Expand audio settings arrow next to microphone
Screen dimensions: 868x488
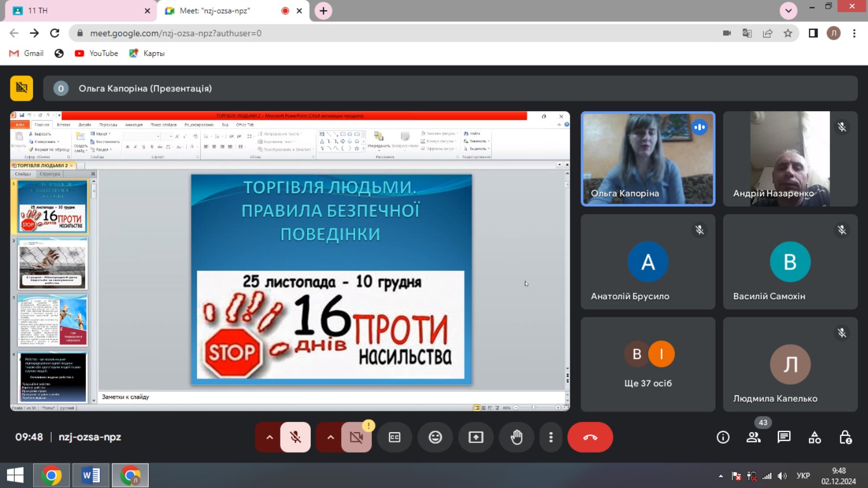pos(269,437)
